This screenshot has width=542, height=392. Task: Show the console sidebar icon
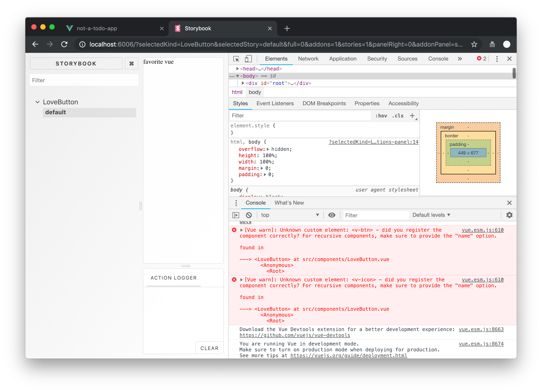(236, 215)
